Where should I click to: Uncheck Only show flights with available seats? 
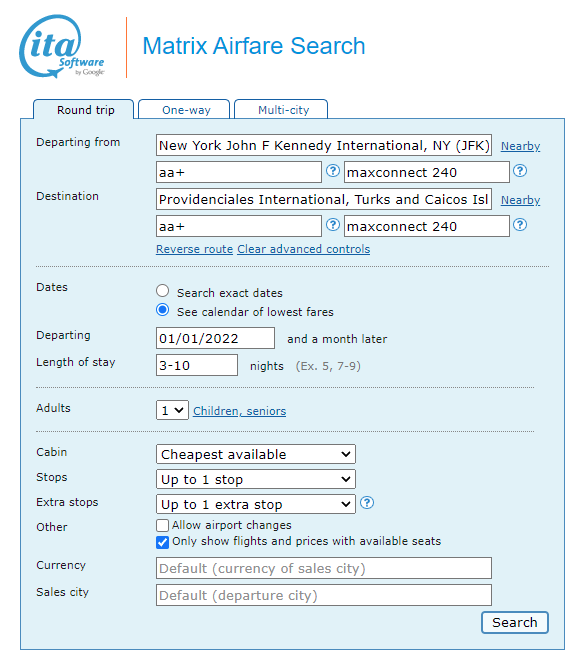pos(162,542)
